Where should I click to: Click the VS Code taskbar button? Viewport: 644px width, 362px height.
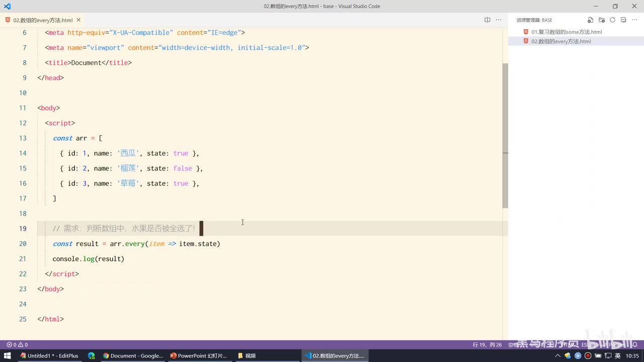coord(335,355)
